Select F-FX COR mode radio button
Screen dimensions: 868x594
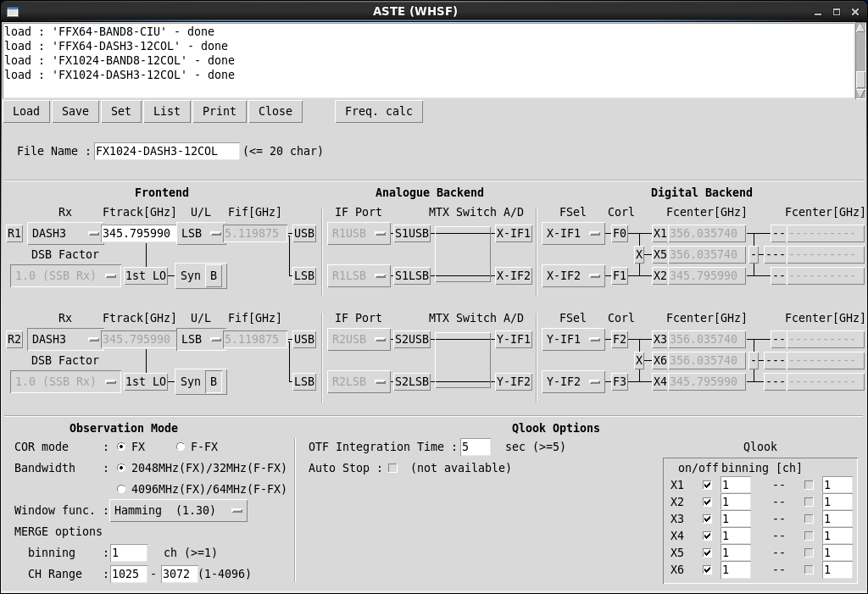pyautogui.click(x=181, y=447)
